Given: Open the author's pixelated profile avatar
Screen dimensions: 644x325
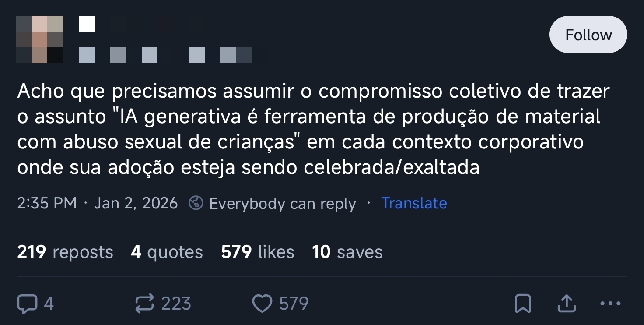Looking at the screenshot, I should click(39, 39).
